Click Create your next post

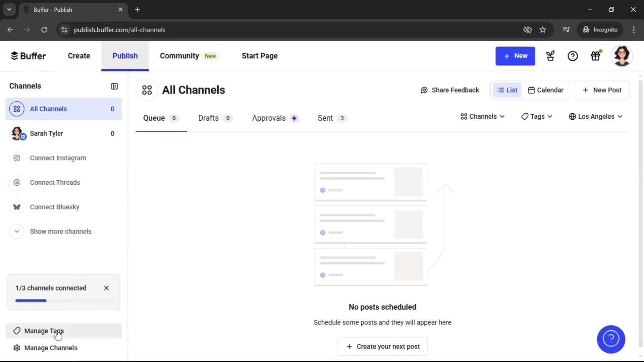pos(382,346)
